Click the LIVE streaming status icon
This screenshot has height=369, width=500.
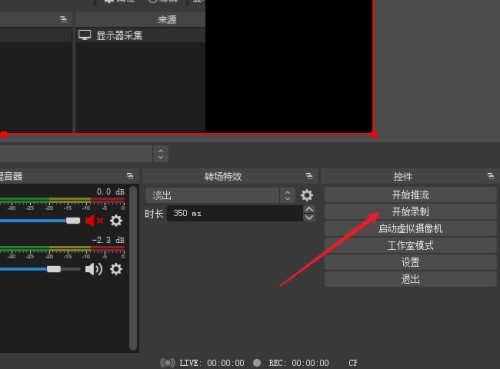pyautogui.click(x=167, y=363)
